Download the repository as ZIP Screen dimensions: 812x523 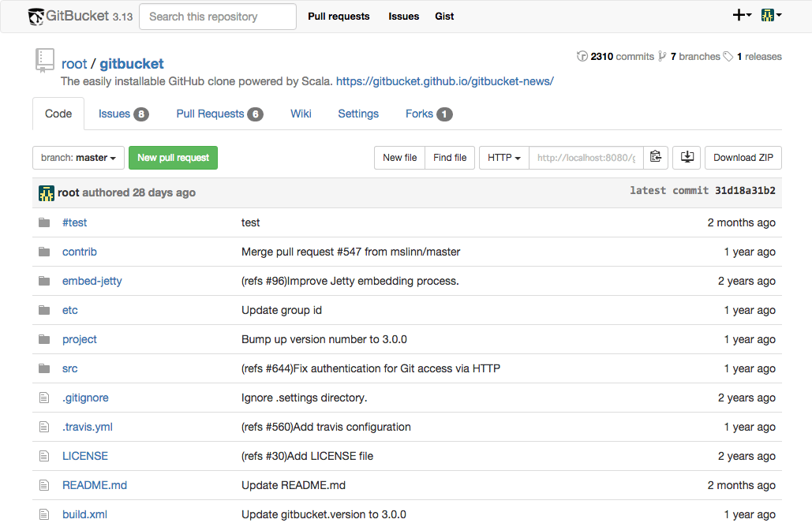(743, 158)
